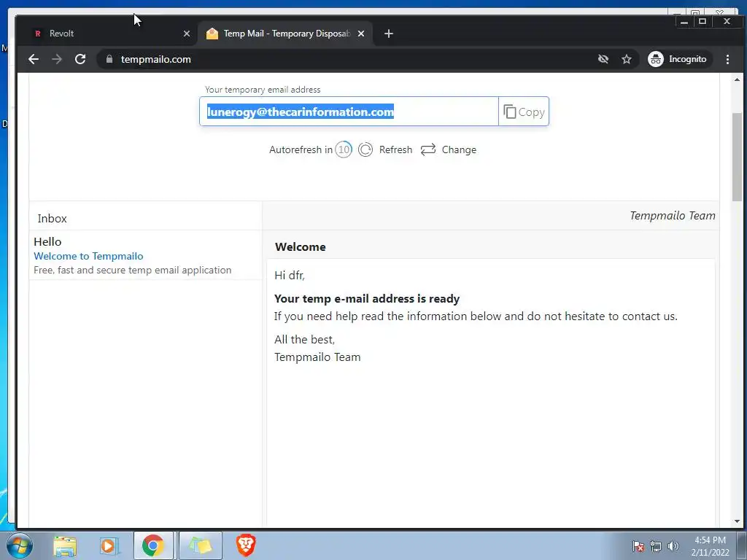
Task: Click the 'Your temp e-mail address is ready' line
Action: coord(367,298)
